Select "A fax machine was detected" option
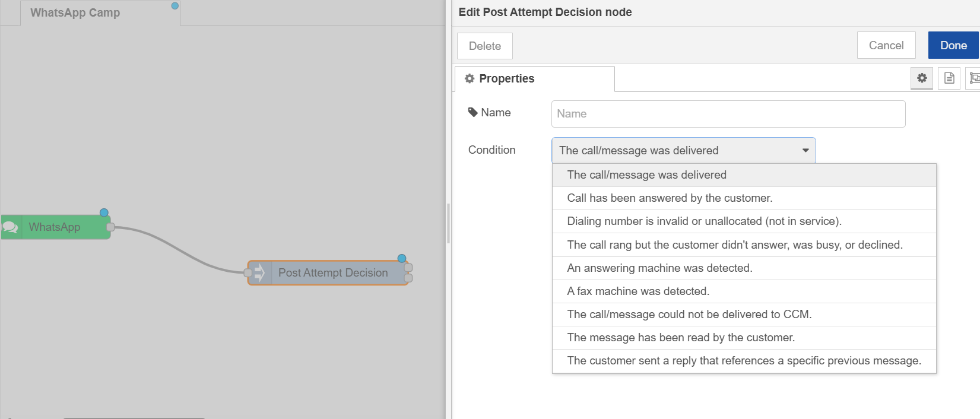The height and width of the screenshot is (419, 980). 638,291
